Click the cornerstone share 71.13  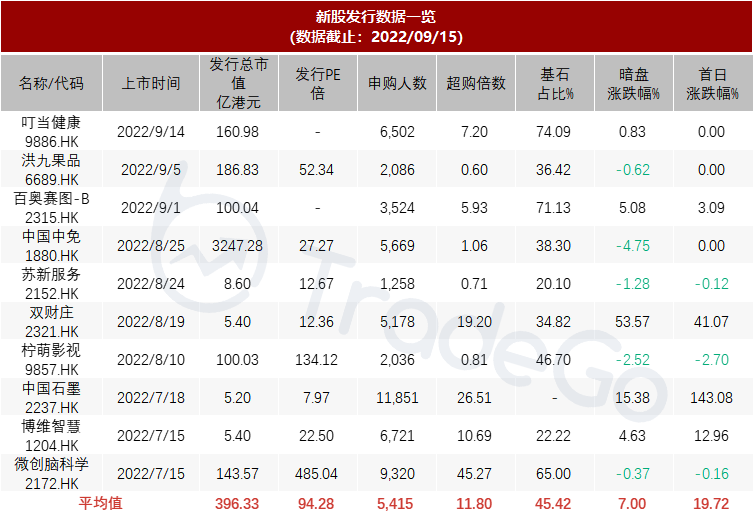[x=553, y=208]
